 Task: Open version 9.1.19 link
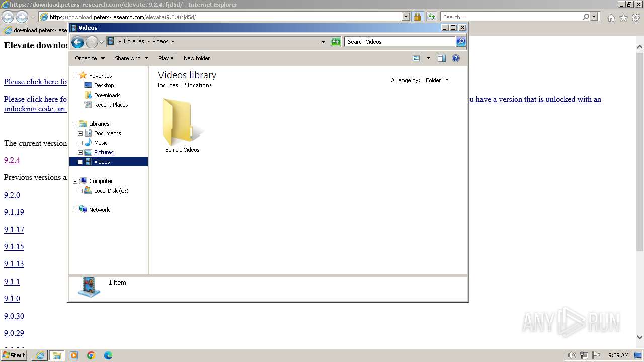[14, 212]
